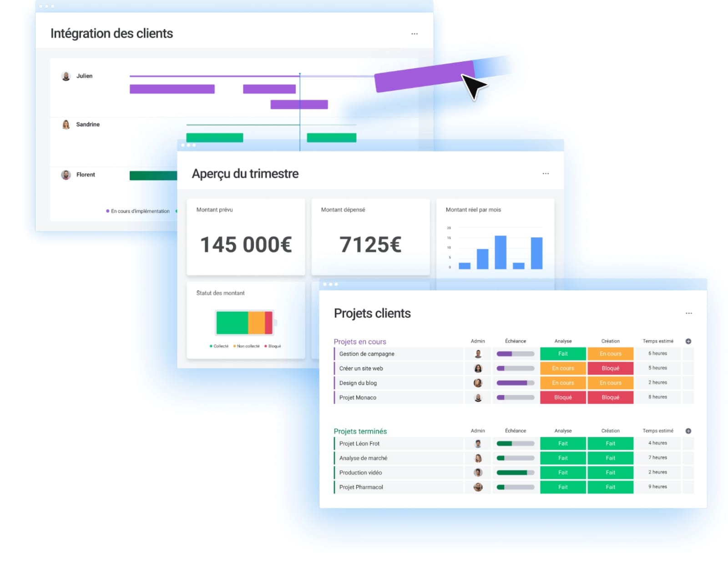Change Analyse status for Créer un site web
Image resolution: width=728 pixels, height=582 pixels.
click(x=563, y=368)
